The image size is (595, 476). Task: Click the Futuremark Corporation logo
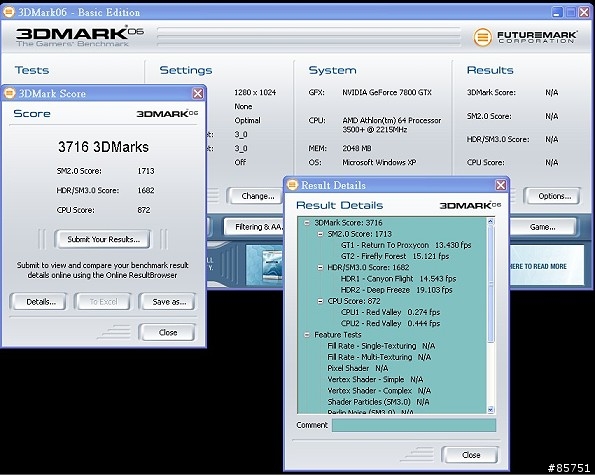525,37
